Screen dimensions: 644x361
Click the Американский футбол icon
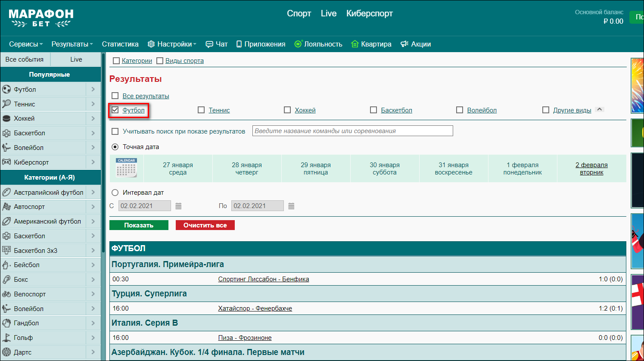pos(6,221)
